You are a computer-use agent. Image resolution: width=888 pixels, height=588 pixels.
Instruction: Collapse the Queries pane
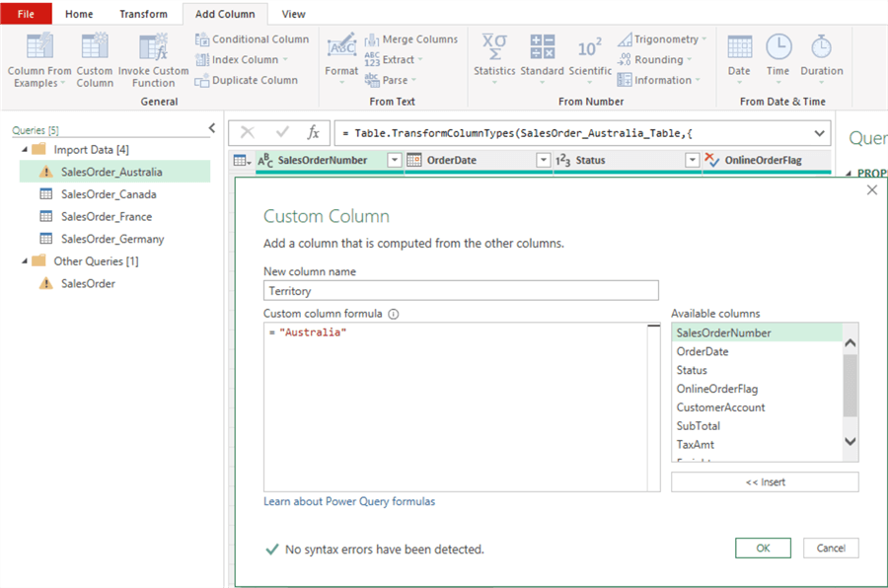point(212,128)
